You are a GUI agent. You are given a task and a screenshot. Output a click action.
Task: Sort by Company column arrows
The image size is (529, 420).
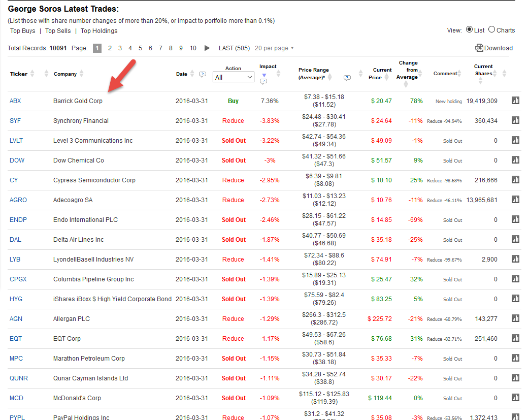[81, 73]
